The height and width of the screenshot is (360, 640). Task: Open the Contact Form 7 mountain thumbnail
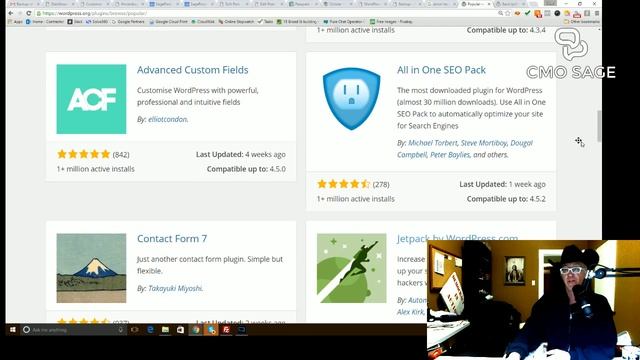click(91, 268)
